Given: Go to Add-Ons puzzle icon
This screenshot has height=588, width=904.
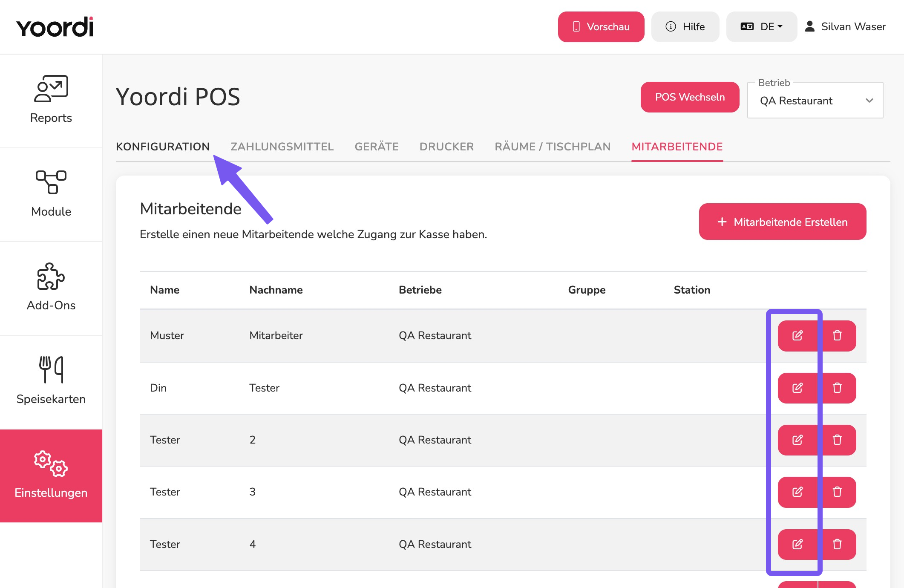Looking at the screenshot, I should point(51,276).
